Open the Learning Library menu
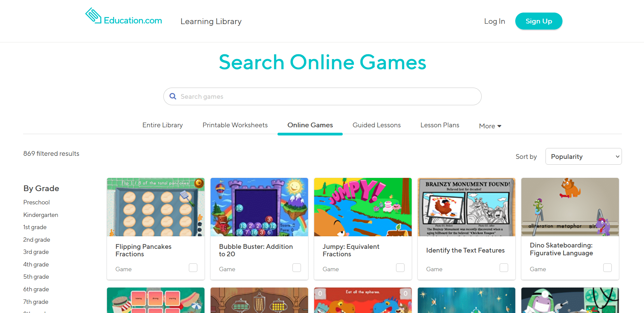This screenshot has width=644, height=313. coord(211,21)
